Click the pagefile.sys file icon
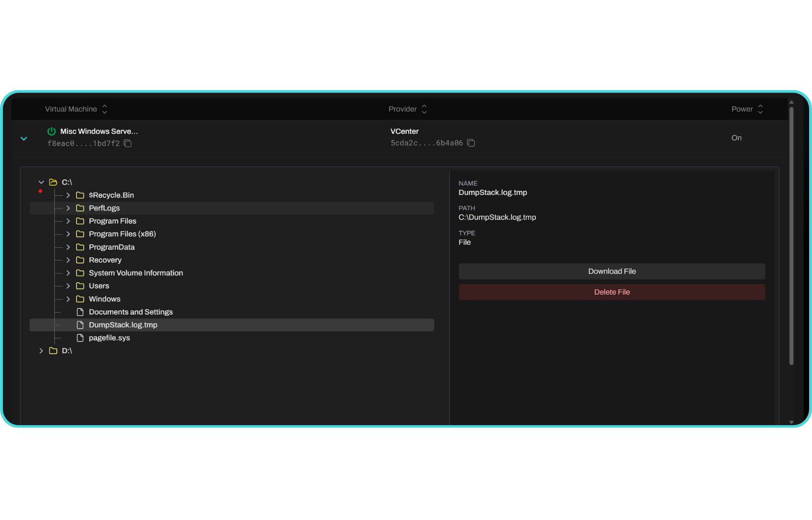The image size is (812, 520). point(80,338)
